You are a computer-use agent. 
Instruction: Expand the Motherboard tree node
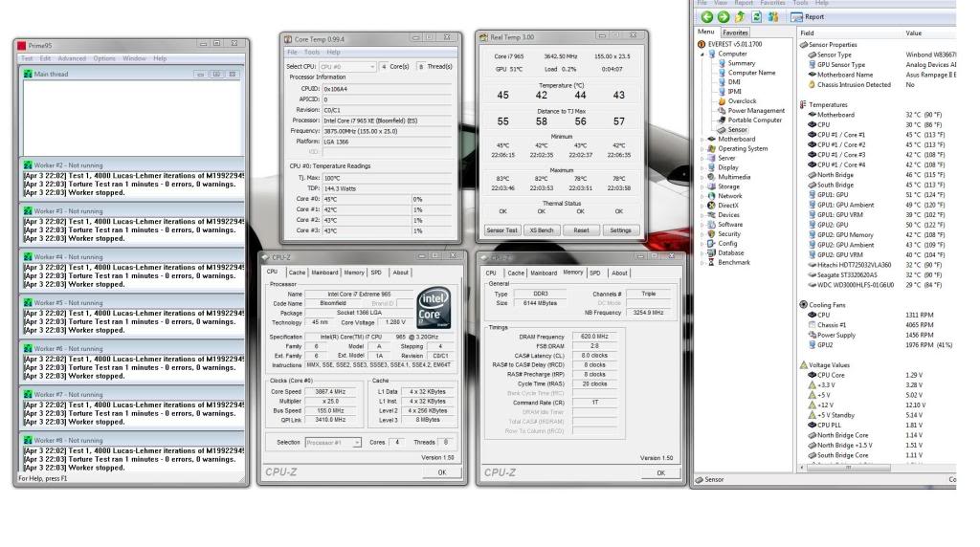(703, 139)
